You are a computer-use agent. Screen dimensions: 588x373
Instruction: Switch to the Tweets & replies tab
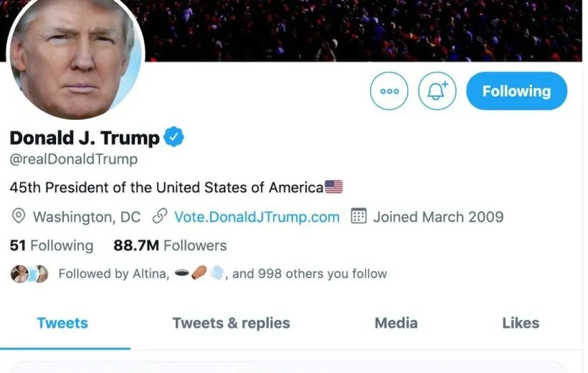(x=231, y=323)
